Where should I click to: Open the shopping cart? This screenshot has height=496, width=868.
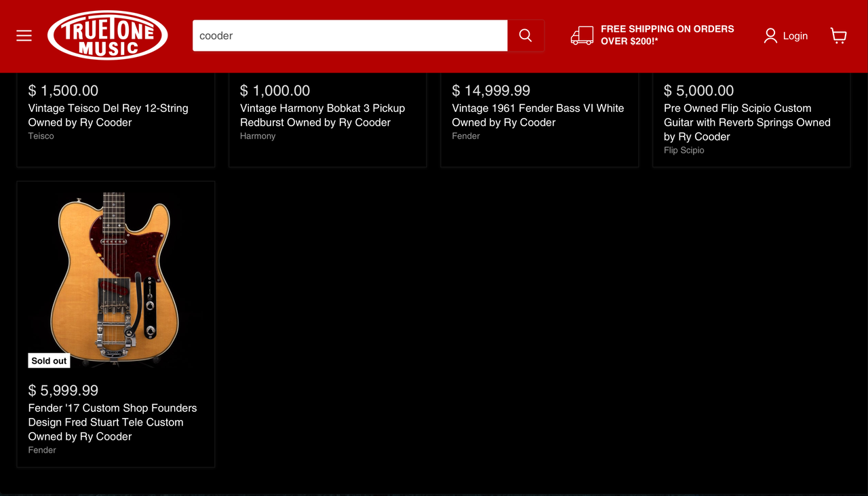point(839,35)
